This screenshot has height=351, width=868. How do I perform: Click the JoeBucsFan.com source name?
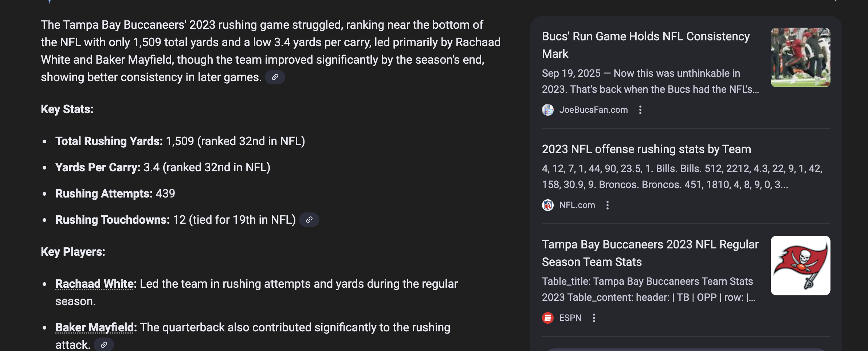[x=593, y=110]
